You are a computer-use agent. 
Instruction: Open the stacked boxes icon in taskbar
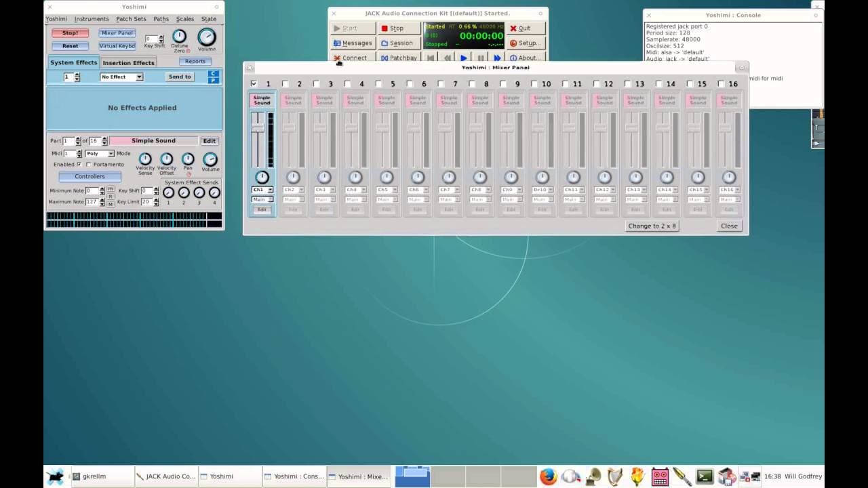[727, 476]
